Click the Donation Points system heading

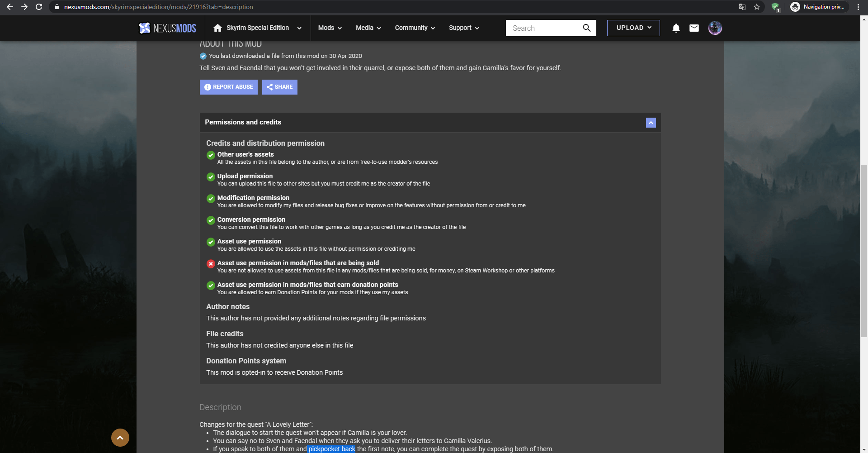[x=246, y=361]
